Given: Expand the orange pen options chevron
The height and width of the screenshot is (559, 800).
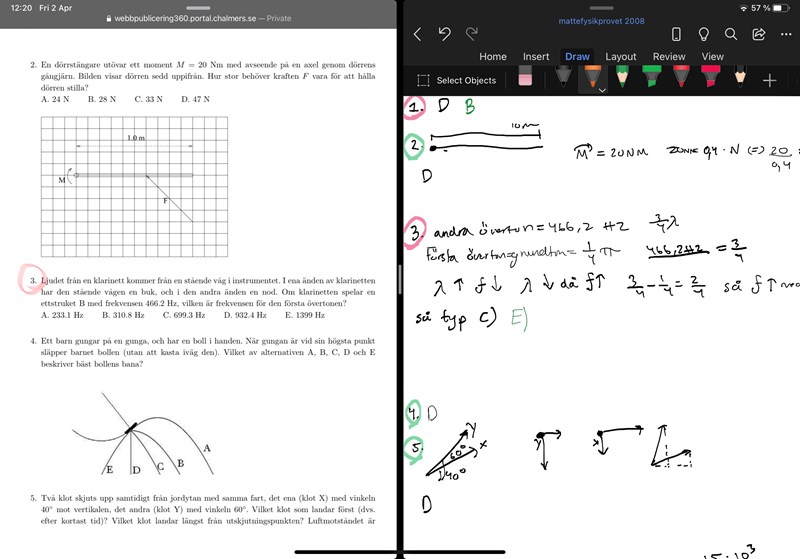Looking at the screenshot, I should (602, 91).
